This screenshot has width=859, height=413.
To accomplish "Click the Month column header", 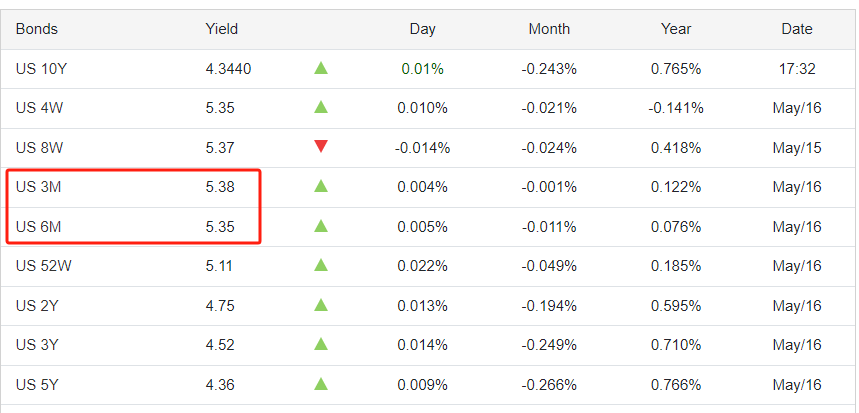I will point(549,29).
